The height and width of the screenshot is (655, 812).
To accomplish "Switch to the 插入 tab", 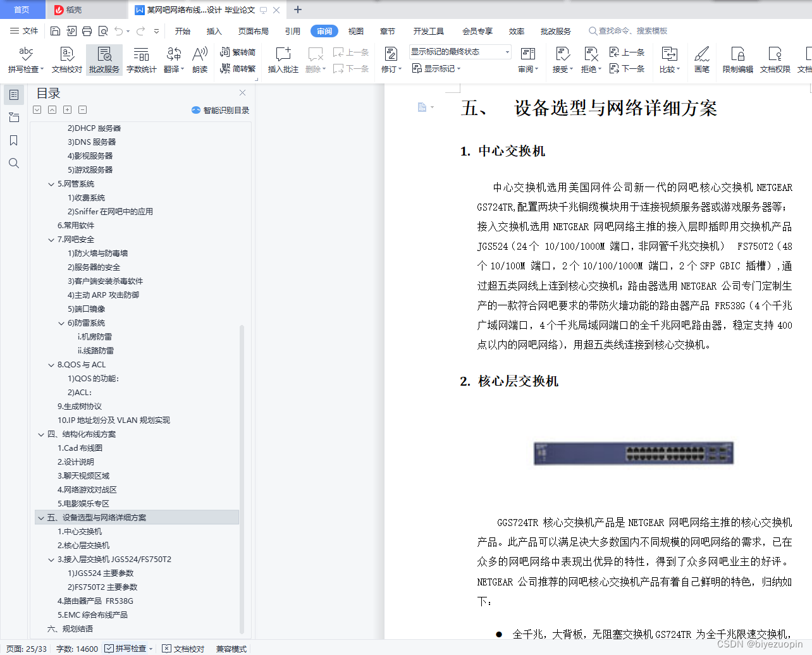I will point(214,31).
